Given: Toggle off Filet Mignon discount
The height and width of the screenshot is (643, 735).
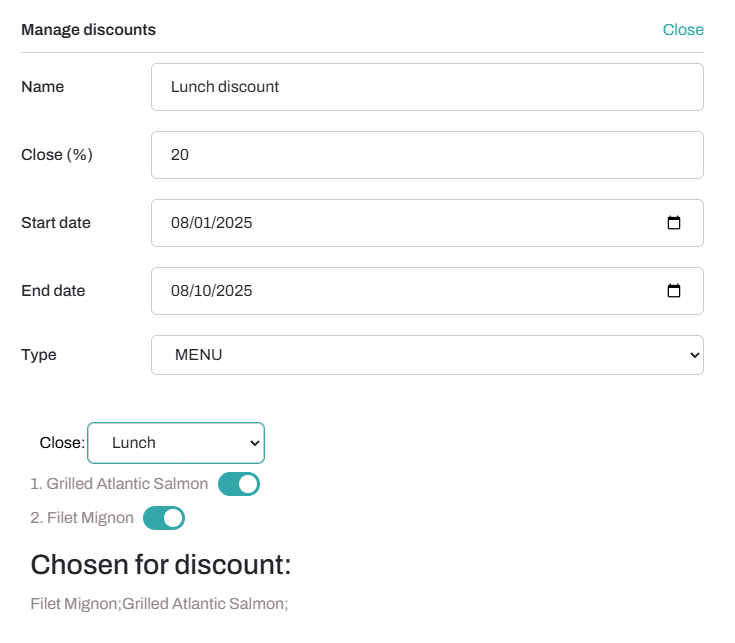Looking at the screenshot, I should (x=164, y=518).
